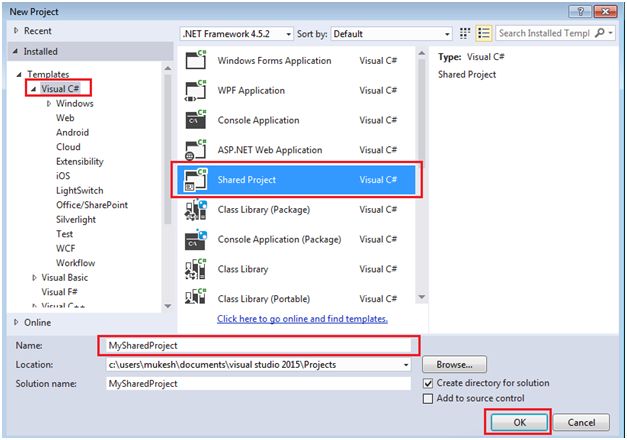Collapse the Visual C# tree node
Image resolution: width=627 pixels, height=440 pixels.
click(34, 89)
